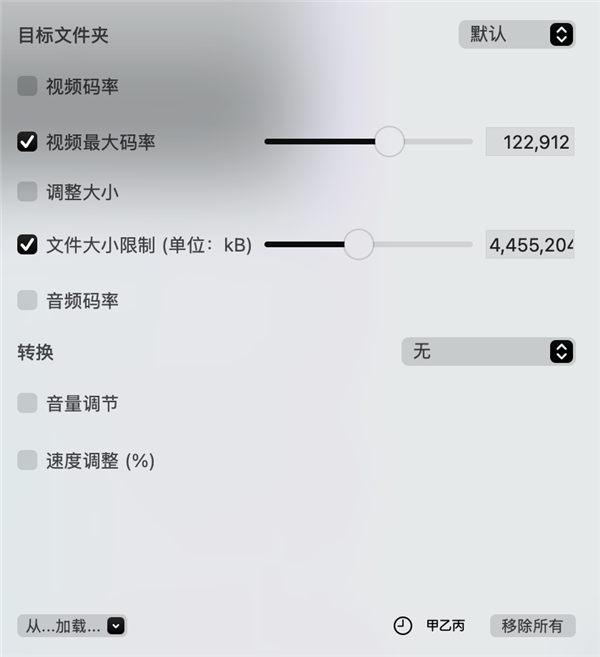Expand the 从...加载... dropdown

pyautogui.click(x=72, y=626)
